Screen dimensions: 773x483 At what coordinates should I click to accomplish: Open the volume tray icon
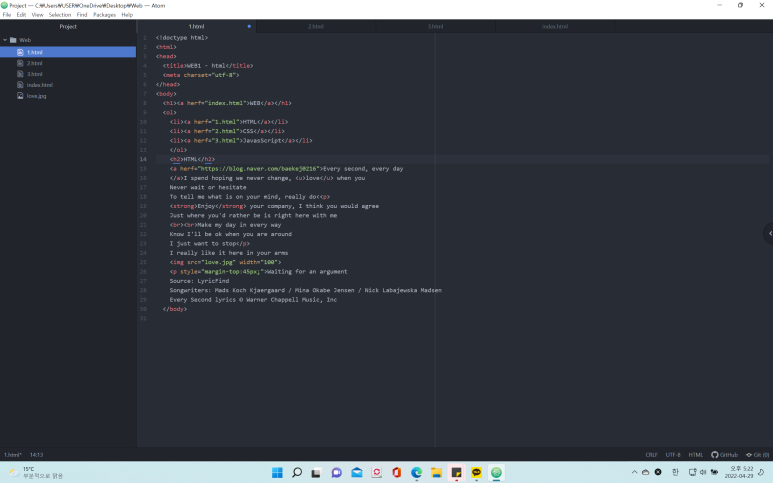tap(703, 472)
